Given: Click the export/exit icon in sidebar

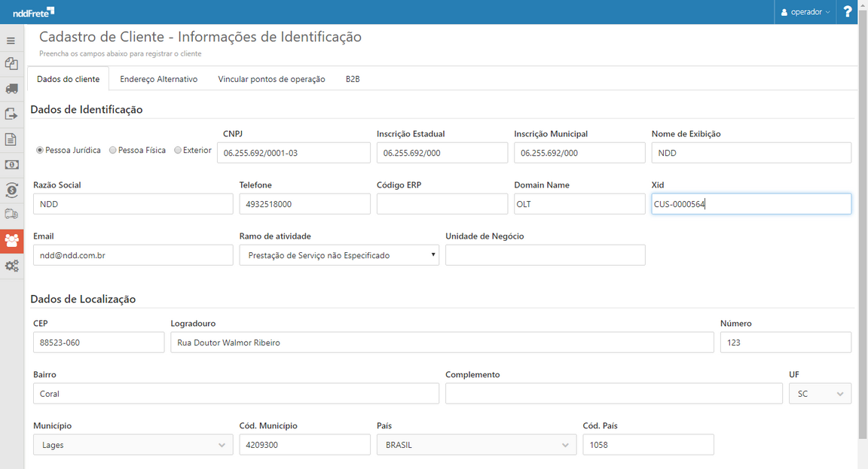Looking at the screenshot, I should pyautogui.click(x=11, y=113).
